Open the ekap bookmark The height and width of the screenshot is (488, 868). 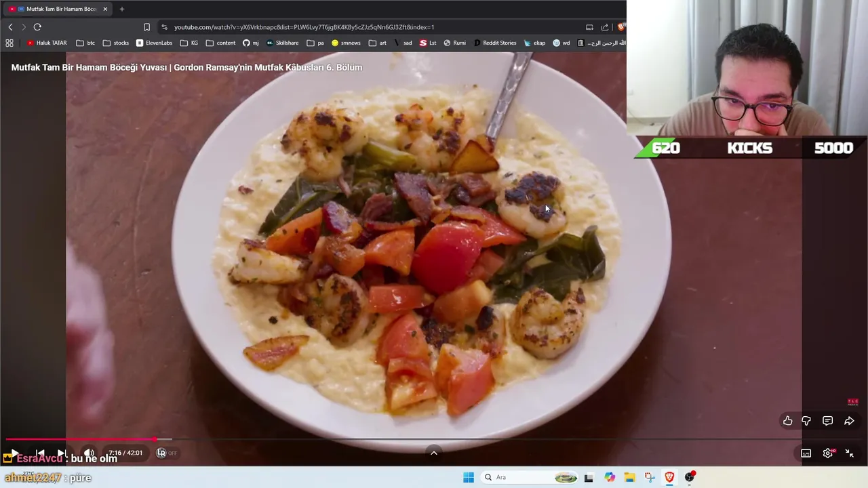pos(534,43)
